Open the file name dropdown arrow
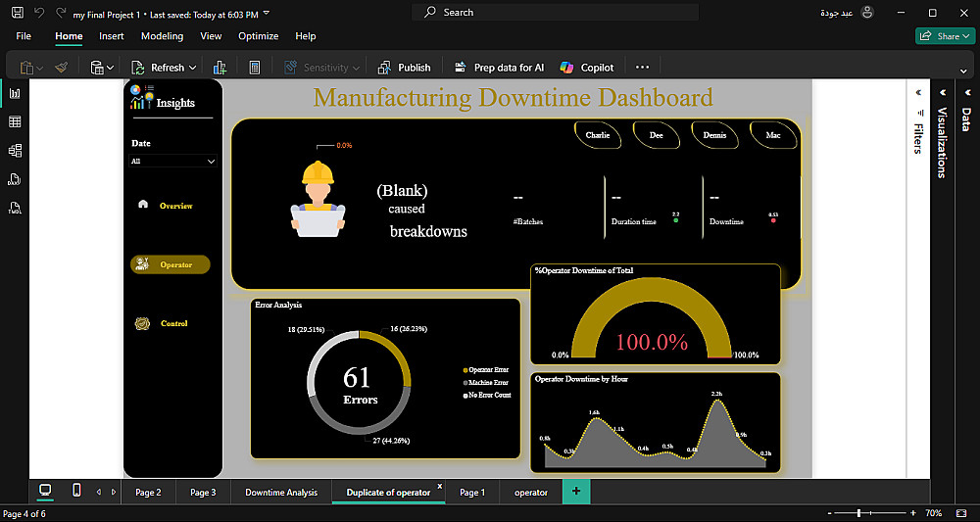Screen dimensions: 980x522 point(267,13)
